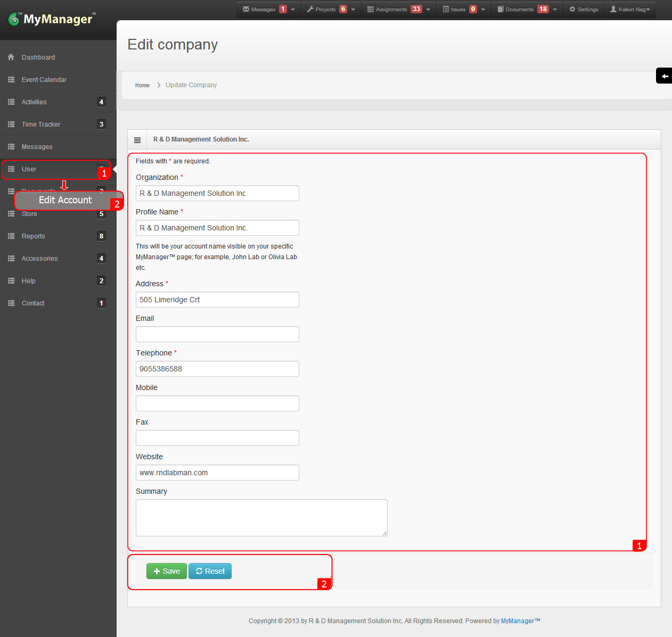Open the MyManager link in the footer

click(520, 621)
